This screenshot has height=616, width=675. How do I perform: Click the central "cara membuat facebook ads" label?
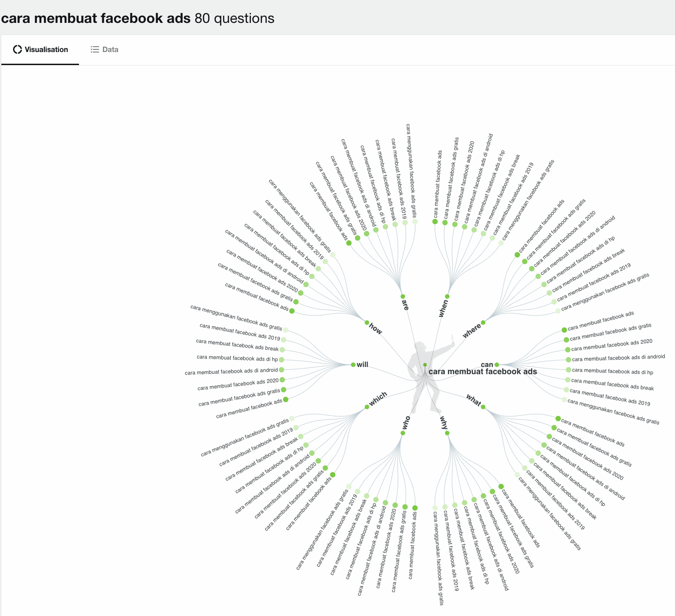tap(482, 371)
